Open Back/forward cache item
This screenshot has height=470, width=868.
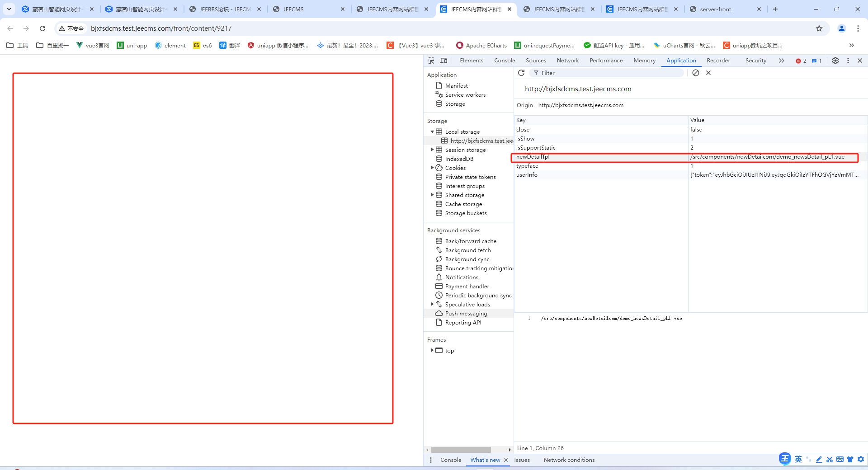tap(471, 241)
